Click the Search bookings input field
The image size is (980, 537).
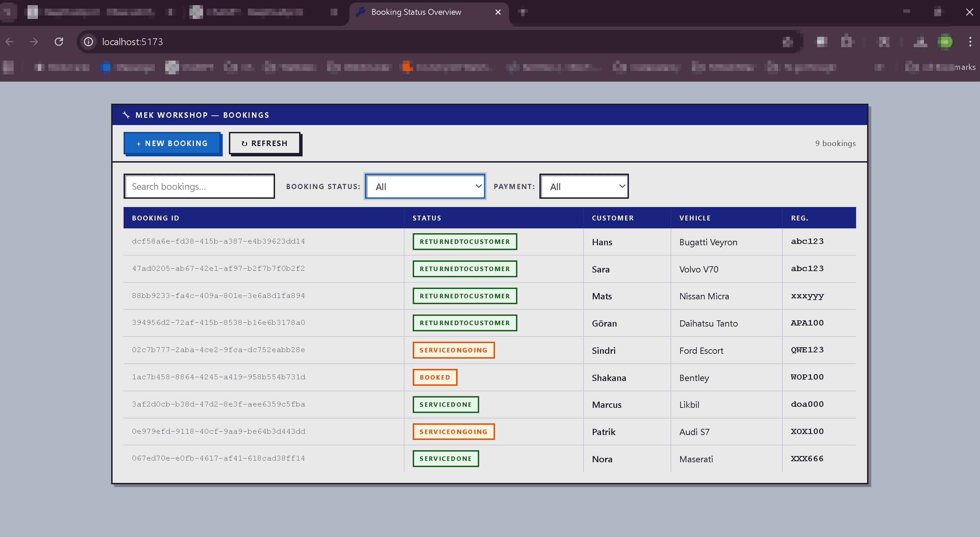point(199,186)
